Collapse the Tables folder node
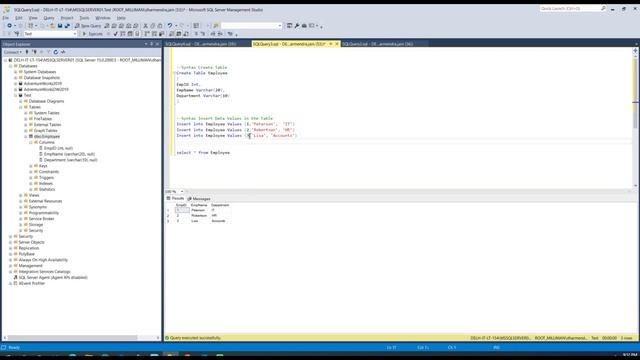This screenshot has width=640, height=360. 21,107
